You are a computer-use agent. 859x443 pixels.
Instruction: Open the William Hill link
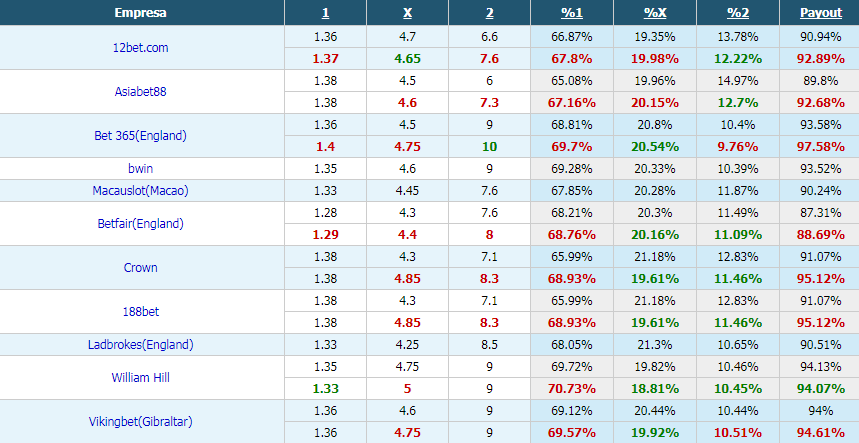pos(140,377)
